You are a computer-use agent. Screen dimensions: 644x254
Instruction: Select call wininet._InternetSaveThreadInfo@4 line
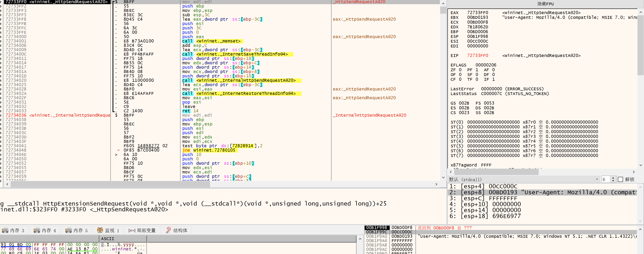pyautogui.click(x=238, y=54)
